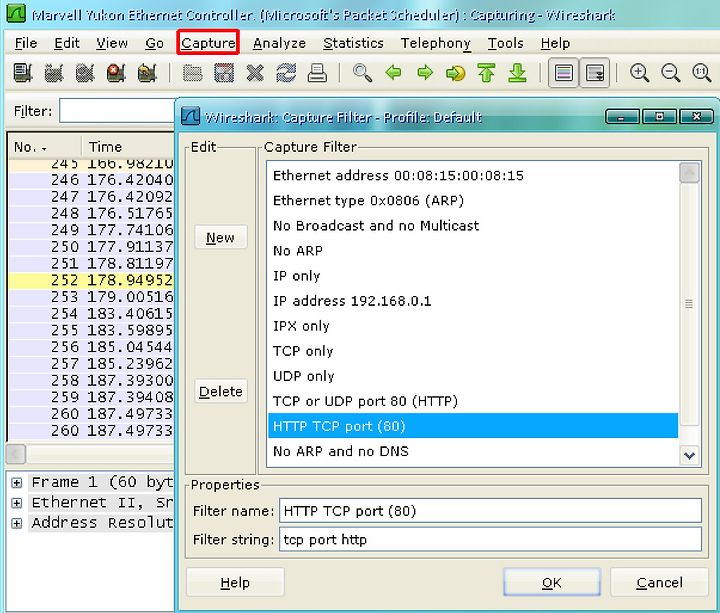
Task: Confirm the capture filter with OK
Action: (552, 582)
